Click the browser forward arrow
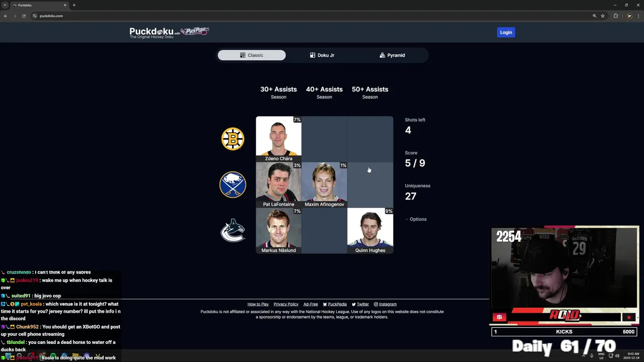The height and width of the screenshot is (362, 644). [15, 16]
